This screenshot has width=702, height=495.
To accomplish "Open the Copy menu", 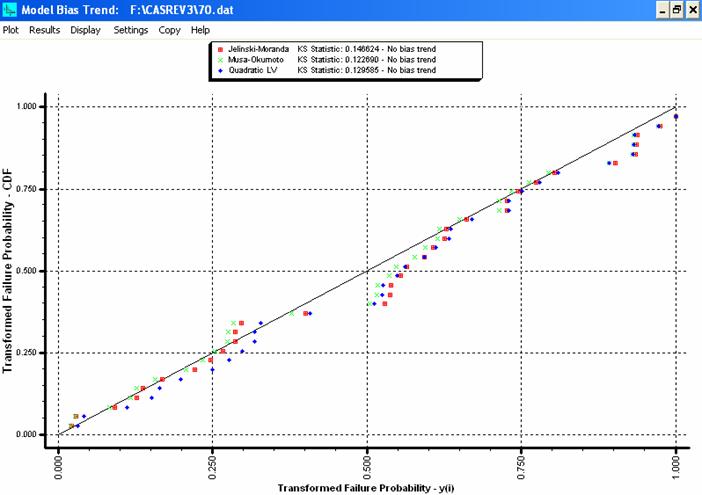I will 169,30.
